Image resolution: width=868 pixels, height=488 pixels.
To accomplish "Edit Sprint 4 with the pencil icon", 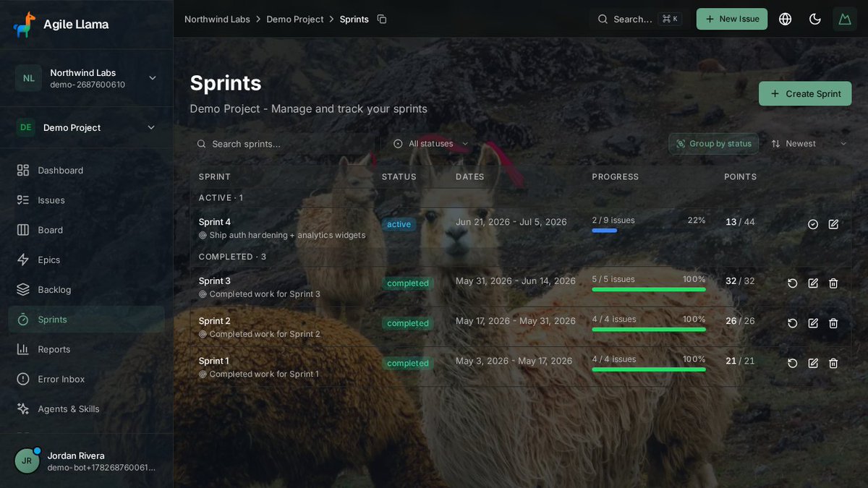I will [833, 224].
